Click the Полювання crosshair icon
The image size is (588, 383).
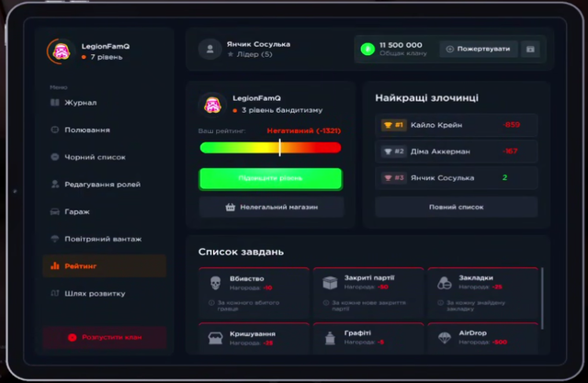pyautogui.click(x=55, y=130)
